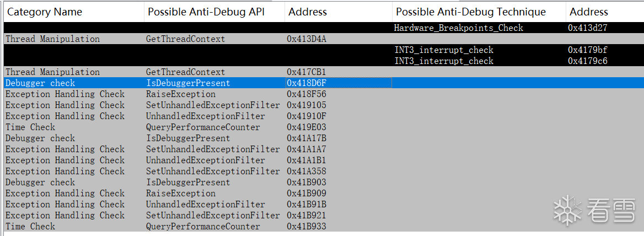Select the Hardware_Breakpoints_Check technique entry
The height and width of the screenshot is (236, 644).
point(458,28)
